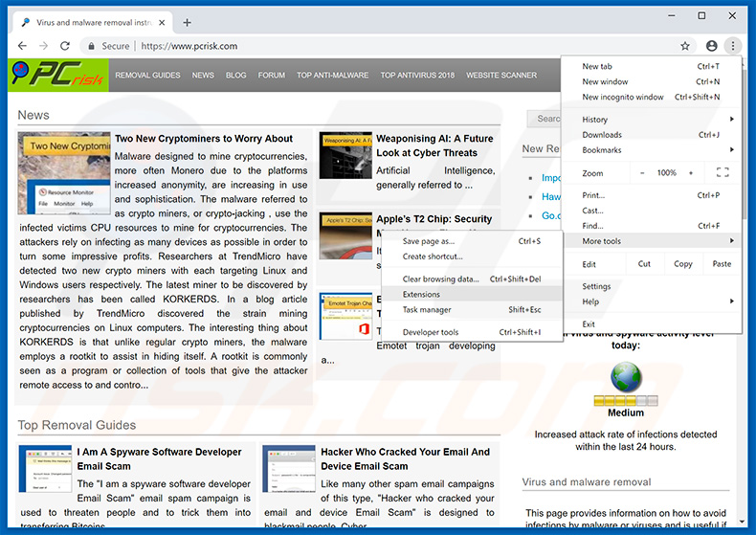Click the globe threat level icon

coord(626,377)
